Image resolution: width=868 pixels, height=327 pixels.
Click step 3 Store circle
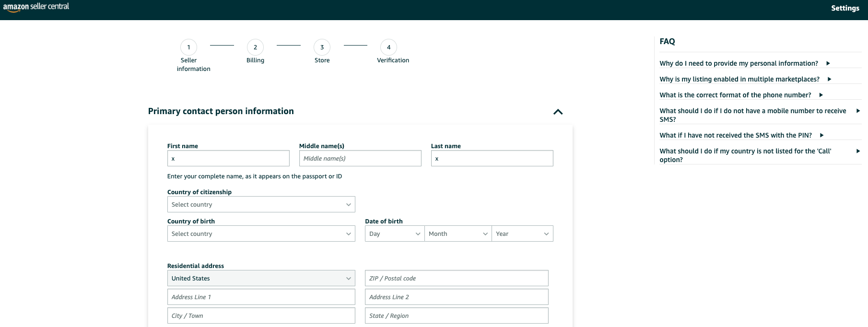(x=322, y=47)
